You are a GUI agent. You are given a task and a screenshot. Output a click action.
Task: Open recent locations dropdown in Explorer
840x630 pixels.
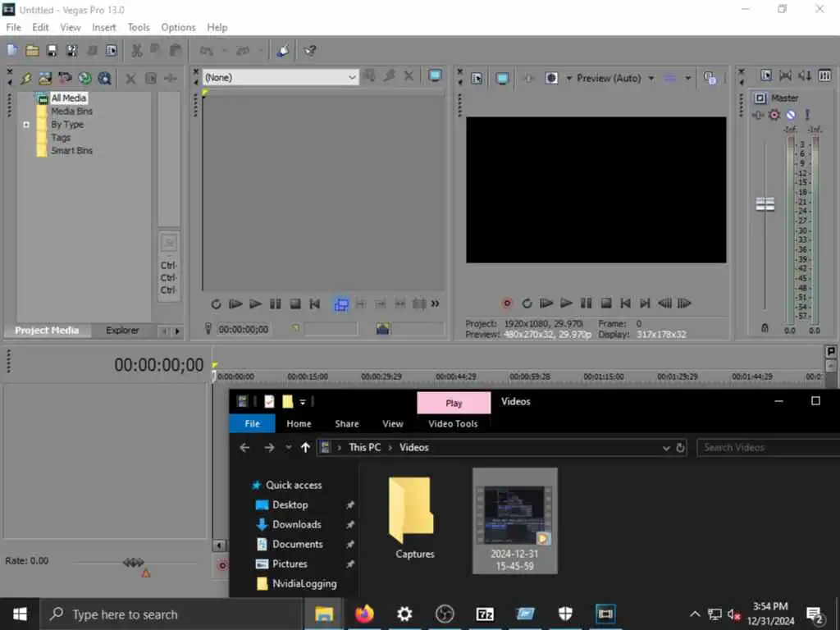point(288,447)
